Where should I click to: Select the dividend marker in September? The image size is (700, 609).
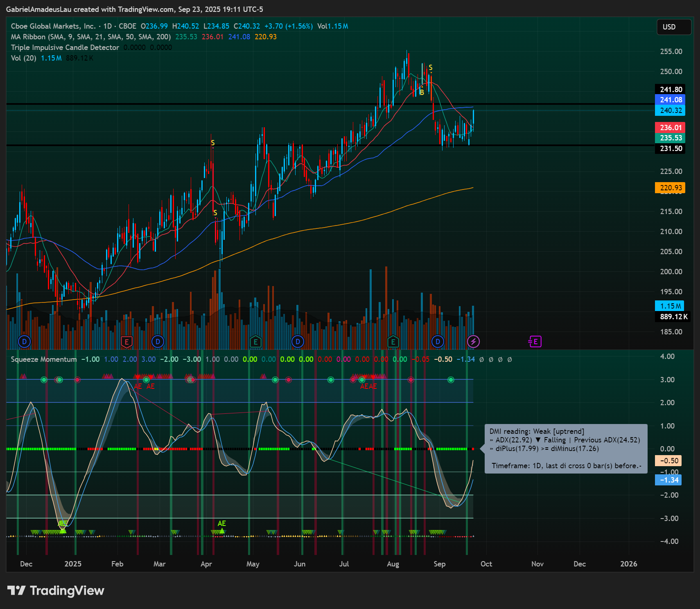[x=438, y=341]
